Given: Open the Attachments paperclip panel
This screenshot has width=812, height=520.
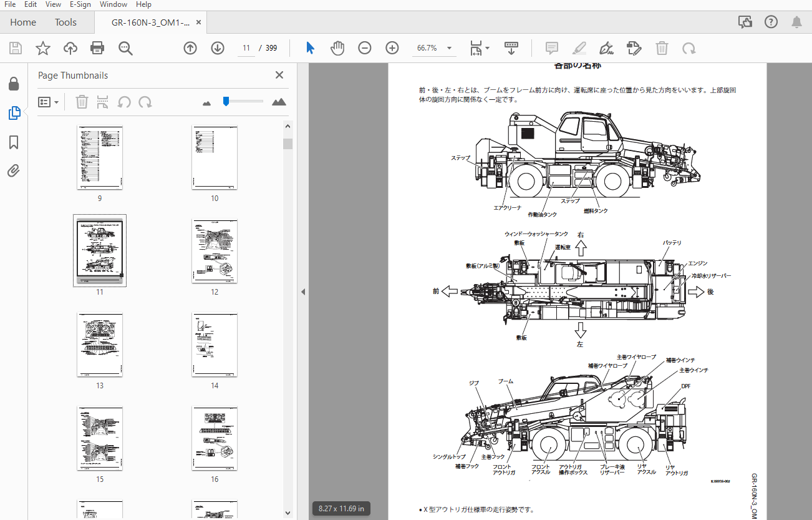Looking at the screenshot, I should pyautogui.click(x=14, y=171).
